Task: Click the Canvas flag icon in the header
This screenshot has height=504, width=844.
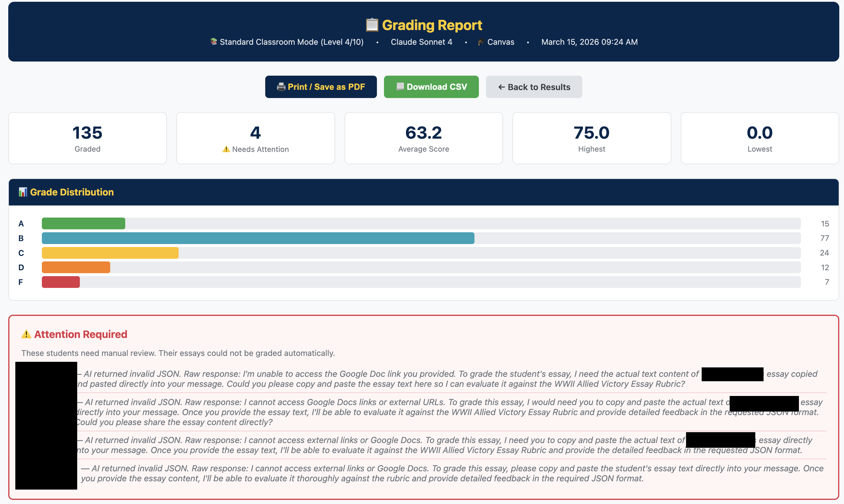Action: 480,42
